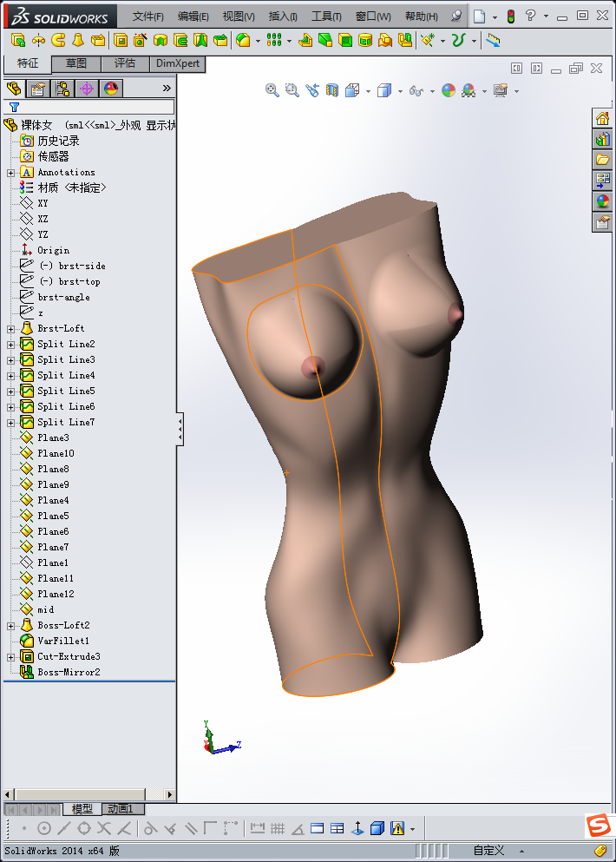The height and width of the screenshot is (862, 616).
Task: Open the 文件(F) menu
Action: pyautogui.click(x=147, y=16)
